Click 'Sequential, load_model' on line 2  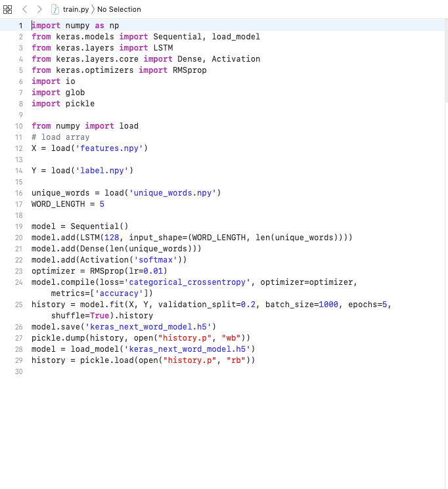(206, 37)
